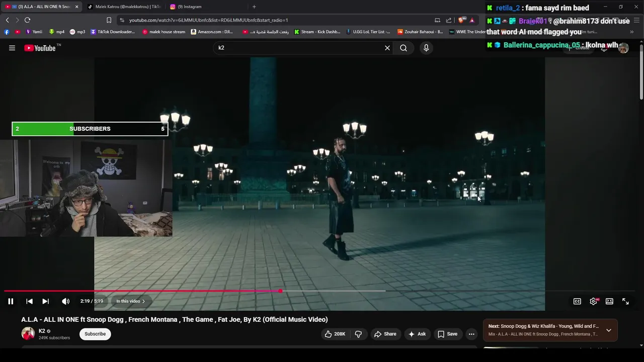Open the Yamli bookmark
The image size is (644, 362).
click(34, 32)
